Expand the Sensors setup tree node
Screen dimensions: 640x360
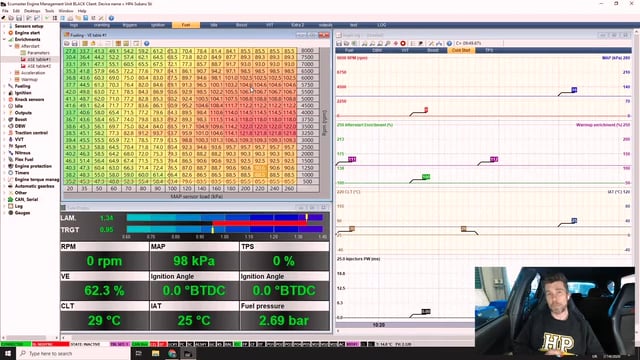[4, 26]
